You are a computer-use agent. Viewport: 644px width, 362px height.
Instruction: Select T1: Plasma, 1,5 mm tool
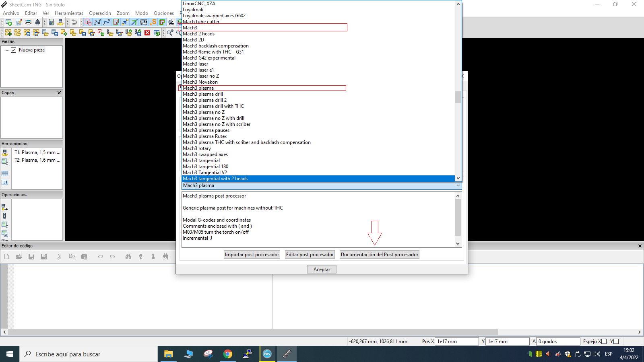pyautogui.click(x=37, y=152)
